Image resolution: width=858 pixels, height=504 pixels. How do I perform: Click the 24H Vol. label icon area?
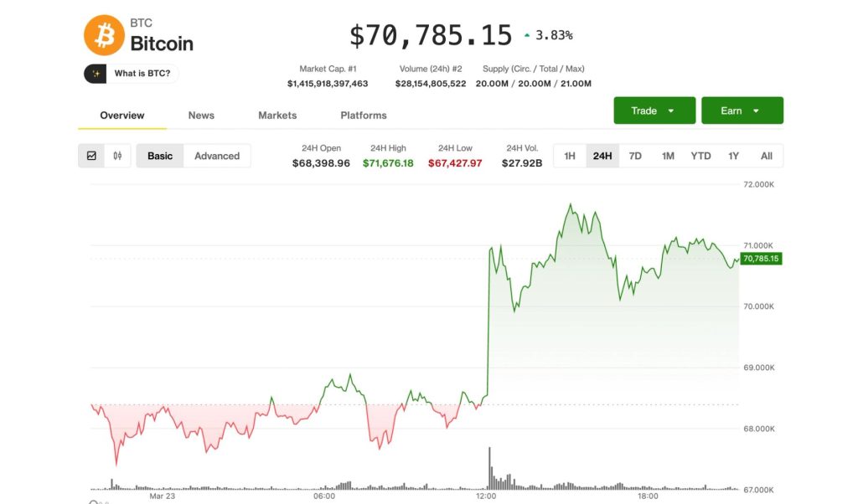[x=523, y=148]
